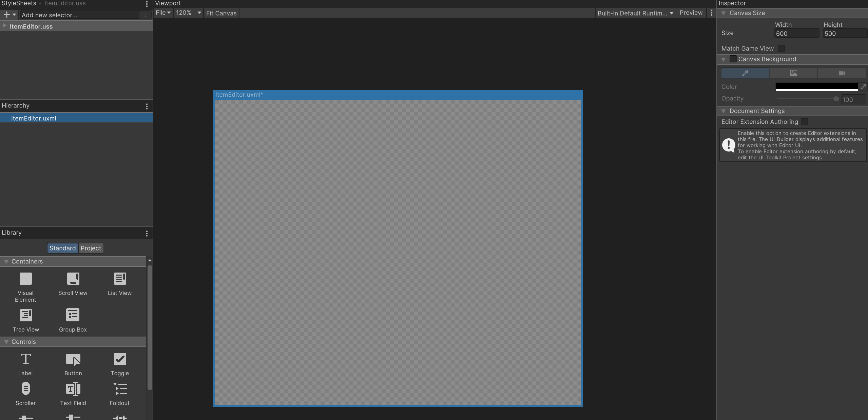Collapse the Containers section
The image size is (868, 420).
point(6,261)
